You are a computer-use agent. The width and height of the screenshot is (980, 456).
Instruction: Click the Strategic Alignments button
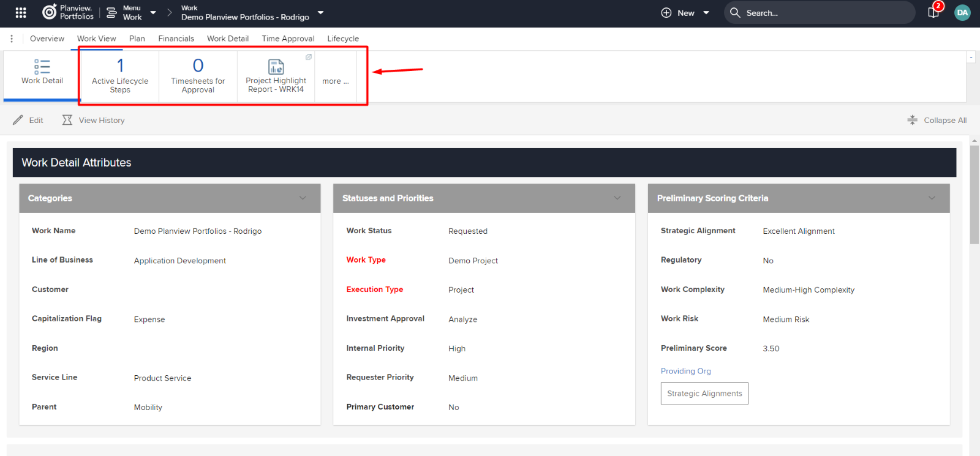pos(704,394)
